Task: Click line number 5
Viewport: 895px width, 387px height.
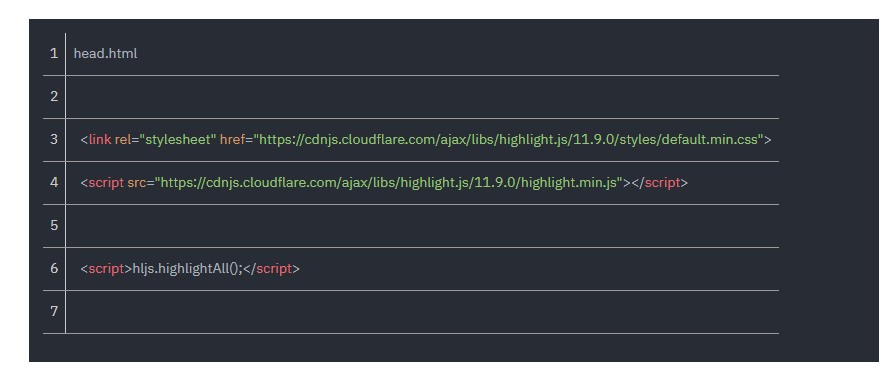Action: click(54, 225)
